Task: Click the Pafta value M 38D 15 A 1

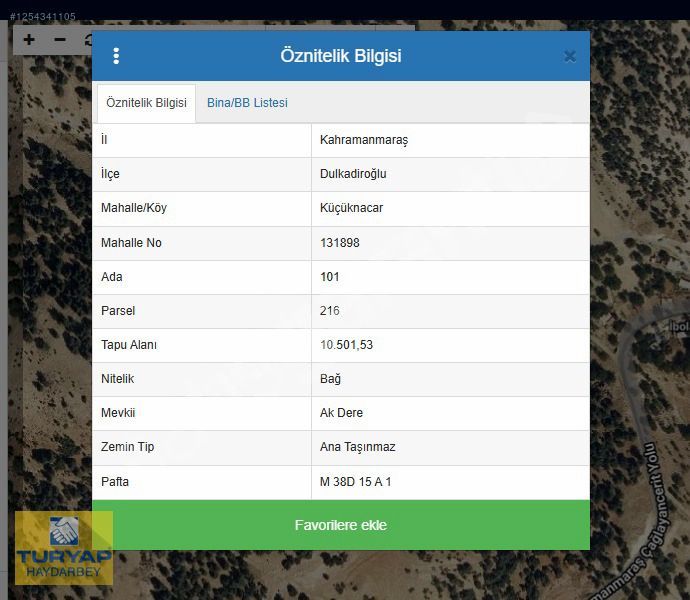Action: pyautogui.click(x=355, y=482)
